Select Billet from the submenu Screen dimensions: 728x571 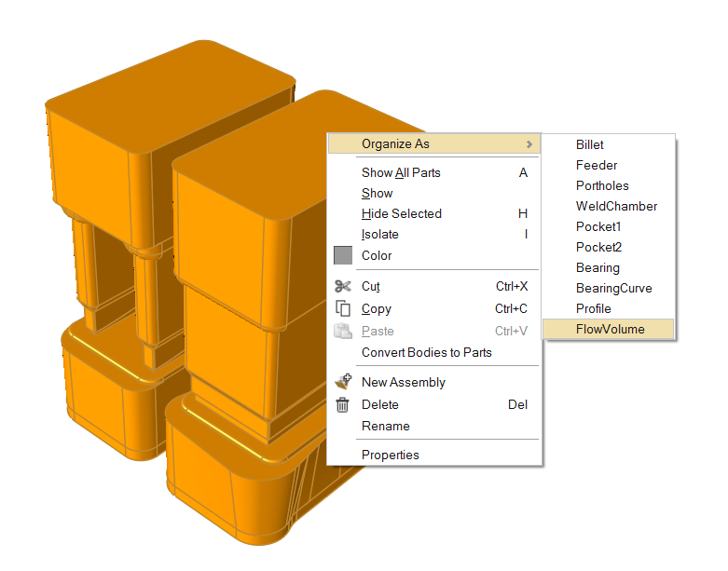(589, 145)
